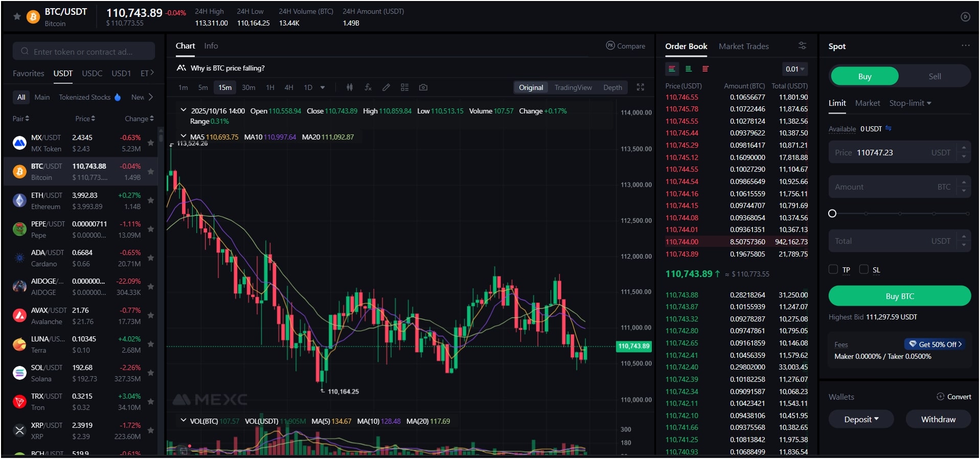
Task: Switch to the Sell side toggle
Action: coord(935,76)
